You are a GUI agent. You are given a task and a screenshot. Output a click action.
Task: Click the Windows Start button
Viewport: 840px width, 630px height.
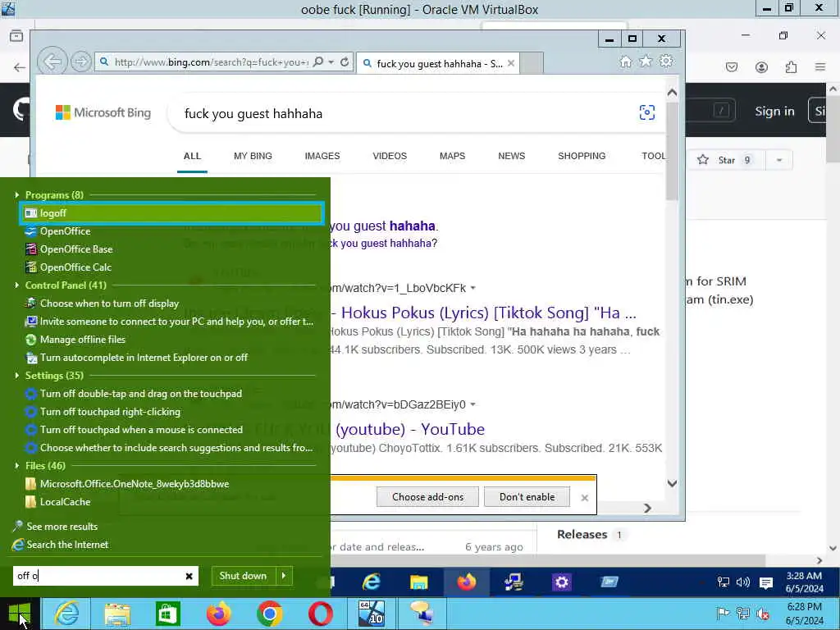20,614
